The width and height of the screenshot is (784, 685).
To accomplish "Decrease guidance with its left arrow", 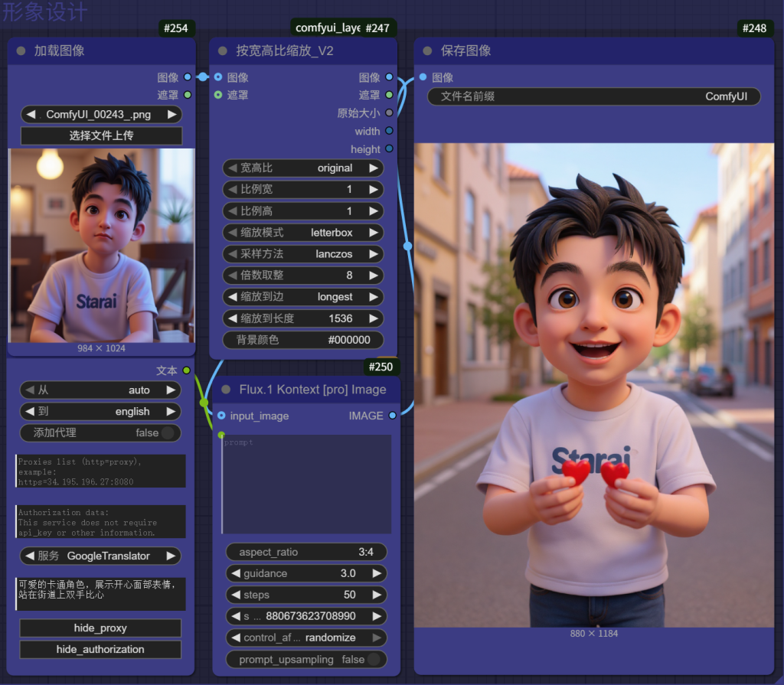I will 236,573.
